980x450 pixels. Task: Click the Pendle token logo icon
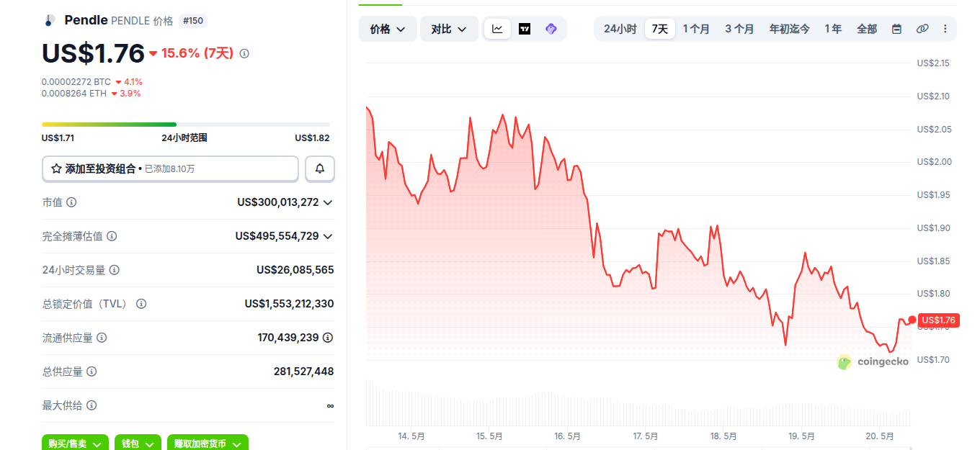pyautogui.click(x=49, y=20)
